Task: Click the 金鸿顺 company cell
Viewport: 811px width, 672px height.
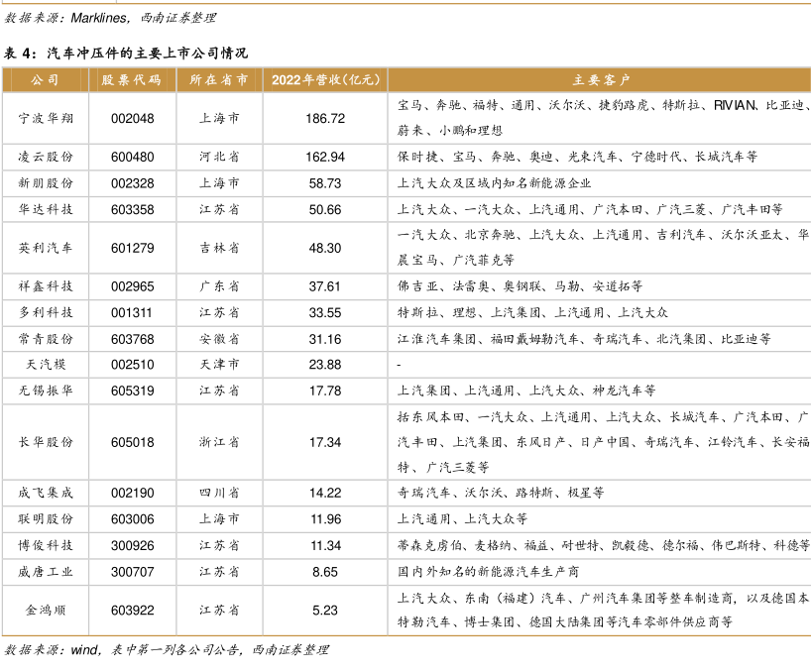Action: pyautogui.click(x=46, y=611)
